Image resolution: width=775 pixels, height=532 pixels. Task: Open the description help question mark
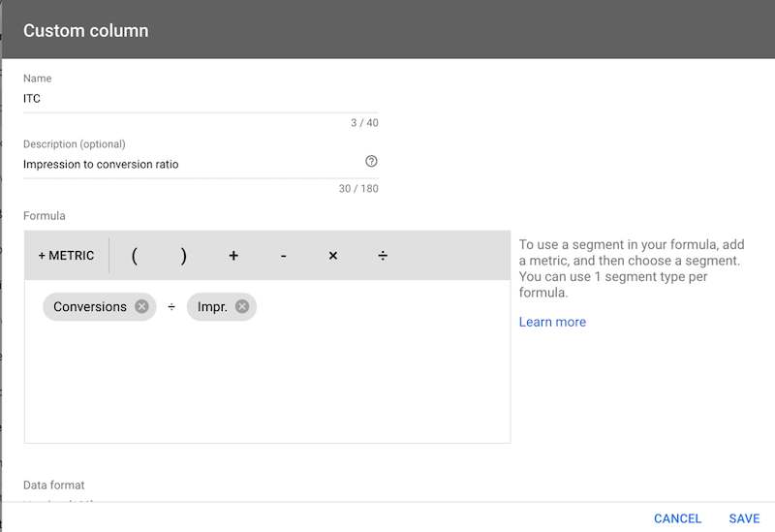[371, 161]
